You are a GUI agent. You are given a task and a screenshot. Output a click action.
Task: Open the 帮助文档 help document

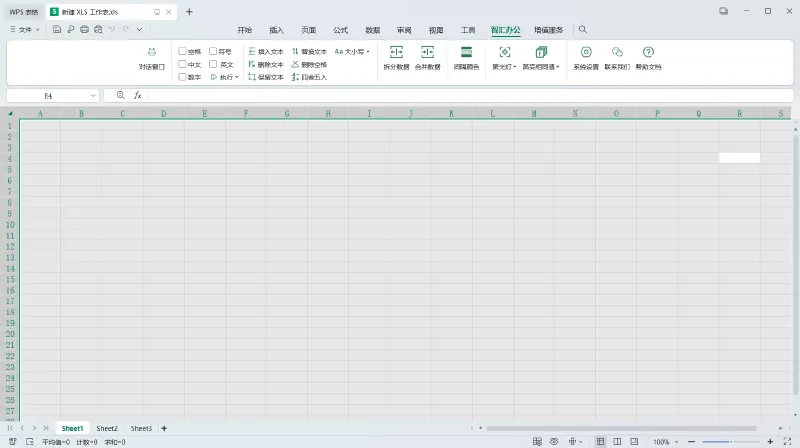coord(648,58)
